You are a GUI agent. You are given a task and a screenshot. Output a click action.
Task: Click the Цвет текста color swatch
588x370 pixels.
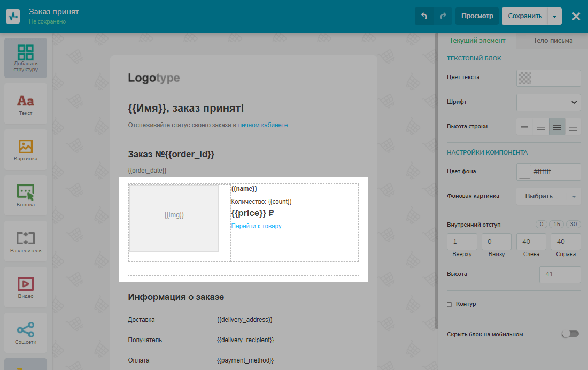[525, 78]
